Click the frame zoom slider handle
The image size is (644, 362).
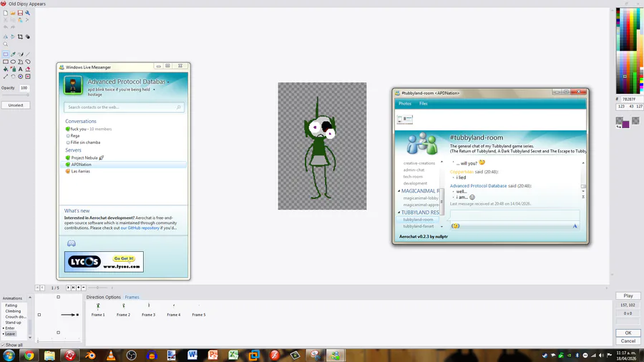coord(97,288)
